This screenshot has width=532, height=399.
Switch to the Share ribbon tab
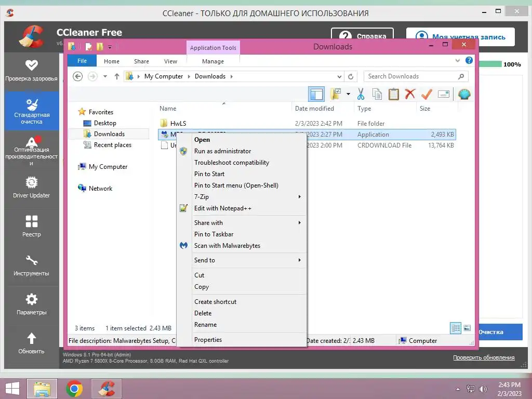pos(141,61)
